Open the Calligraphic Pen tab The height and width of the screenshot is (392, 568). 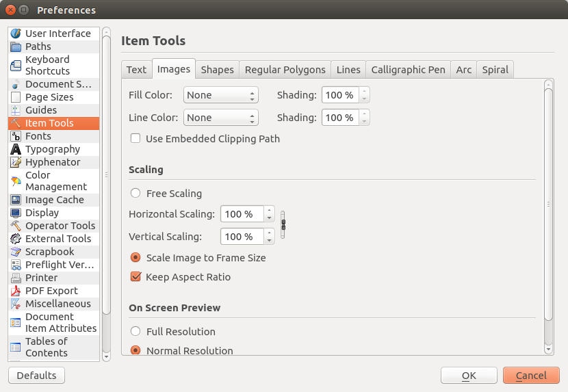pos(408,70)
